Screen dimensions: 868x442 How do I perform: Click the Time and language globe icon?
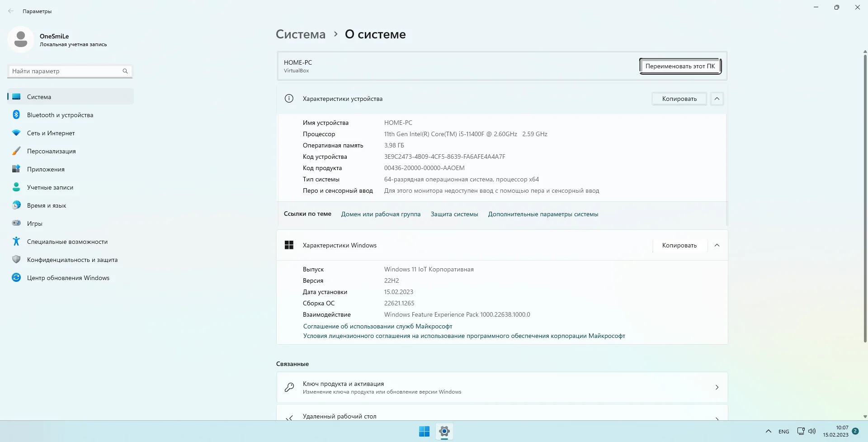16,205
